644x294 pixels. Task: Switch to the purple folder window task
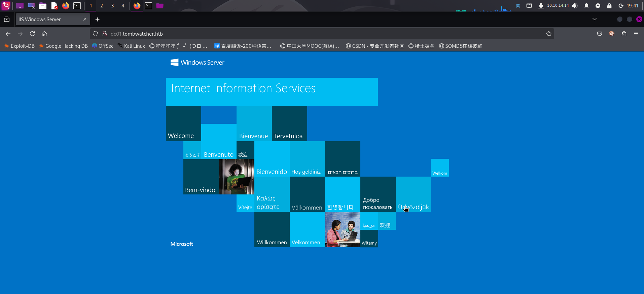(160, 6)
